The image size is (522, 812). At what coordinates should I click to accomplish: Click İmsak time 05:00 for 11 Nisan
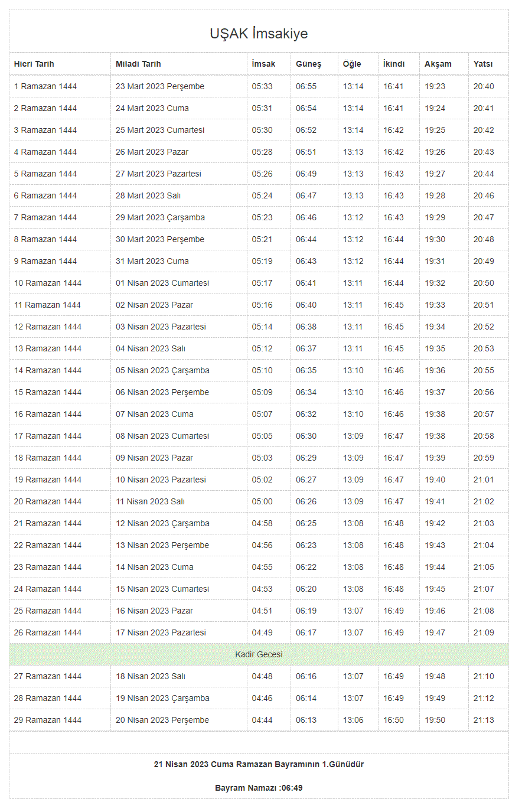262,501
